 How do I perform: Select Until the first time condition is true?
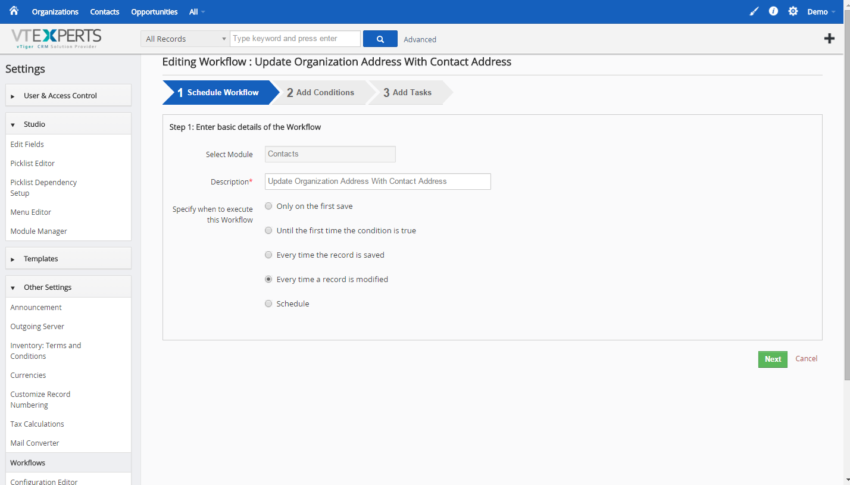[268, 230]
